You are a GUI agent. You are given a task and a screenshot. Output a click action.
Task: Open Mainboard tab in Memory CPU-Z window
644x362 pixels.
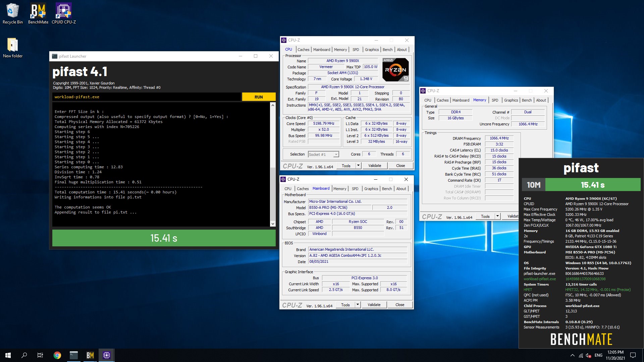tap(461, 100)
